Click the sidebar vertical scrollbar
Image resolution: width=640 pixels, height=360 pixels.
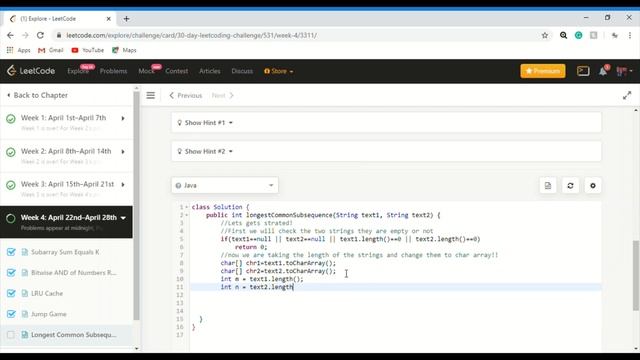coord(136,206)
